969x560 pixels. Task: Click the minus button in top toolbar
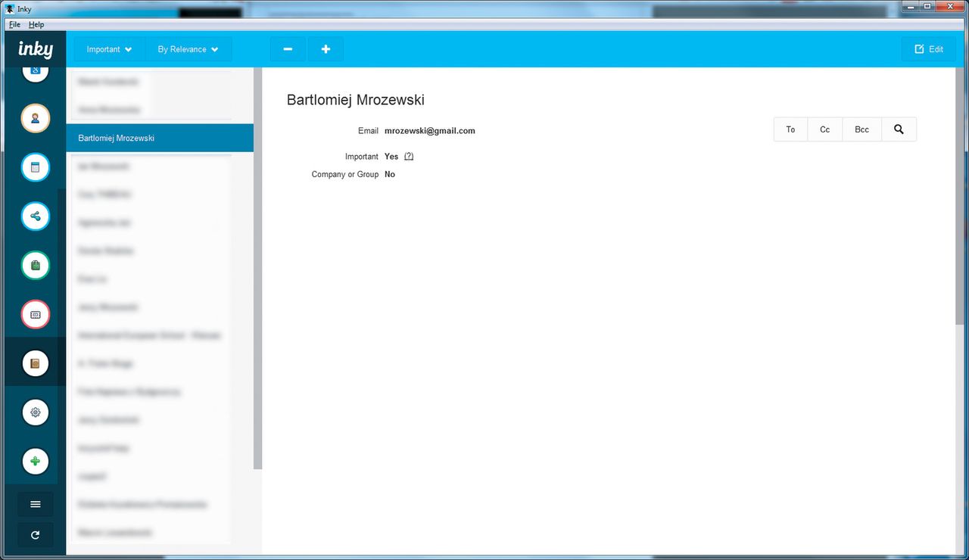(288, 49)
